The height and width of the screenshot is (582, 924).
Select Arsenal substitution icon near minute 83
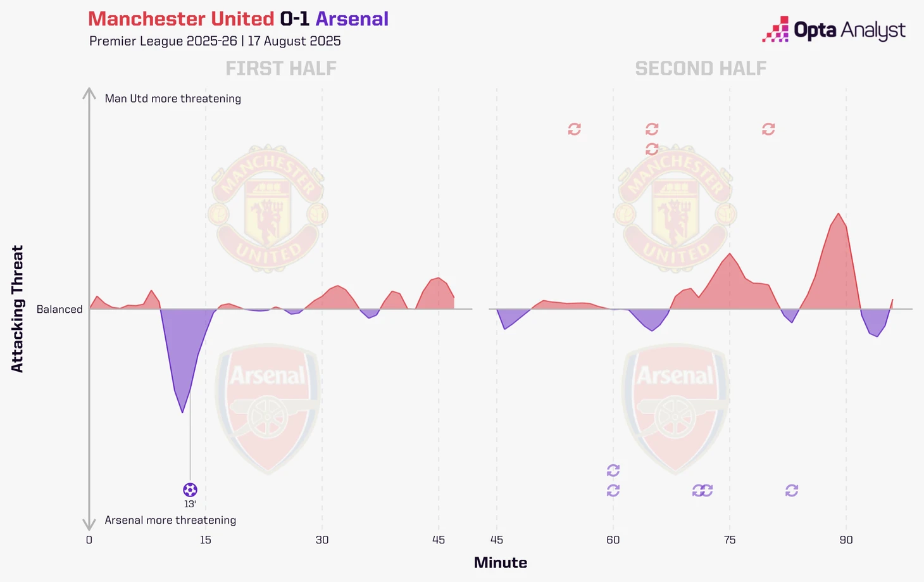pyautogui.click(x=792, y=491)
